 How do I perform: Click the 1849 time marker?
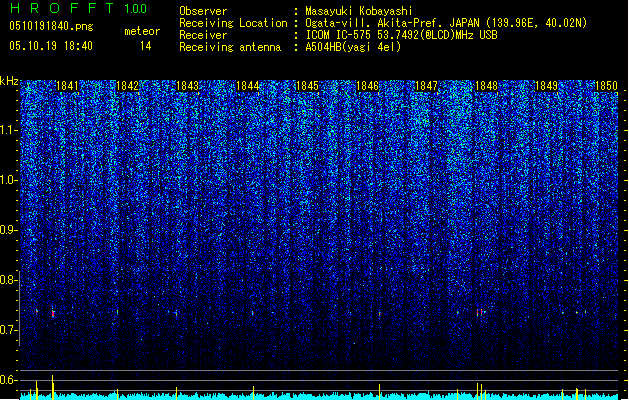[x=546, y=86]
